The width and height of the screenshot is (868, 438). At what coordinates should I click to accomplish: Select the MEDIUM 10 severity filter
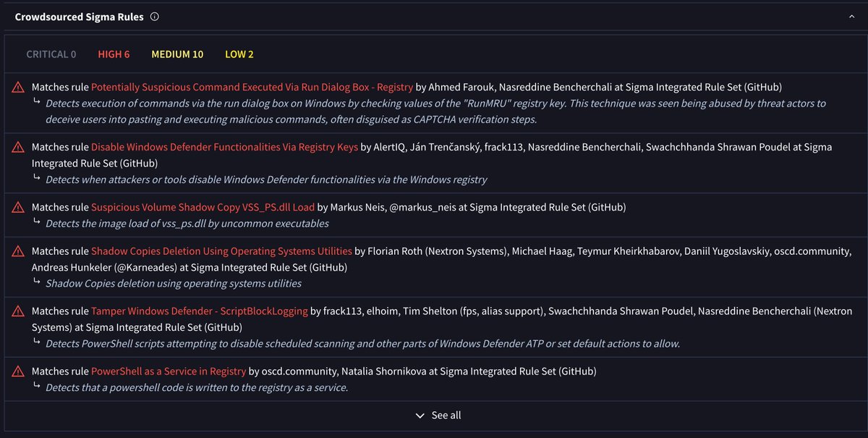[177, 54]
